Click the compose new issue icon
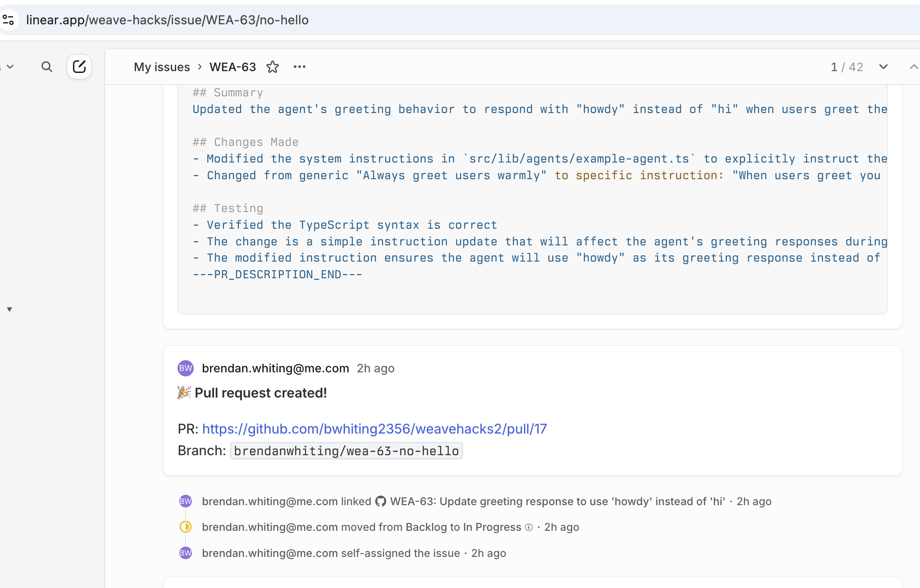920x588 pixels. pos(79,67)
